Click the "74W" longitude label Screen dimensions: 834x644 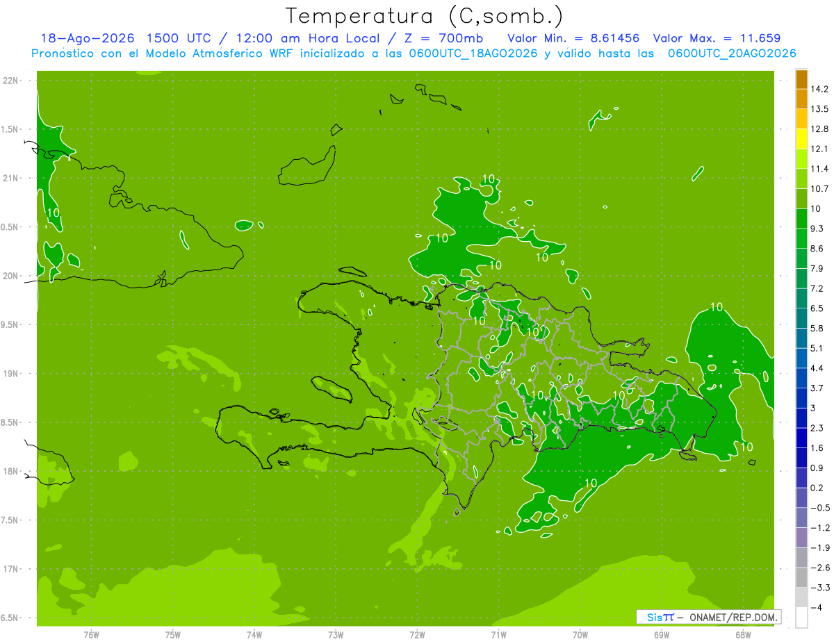pos(254,635)
